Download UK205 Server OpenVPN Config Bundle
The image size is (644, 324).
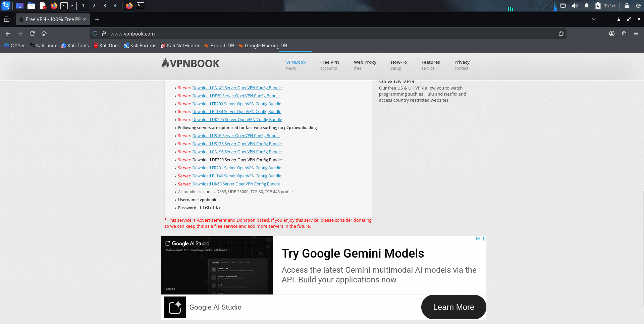(237, 120)
